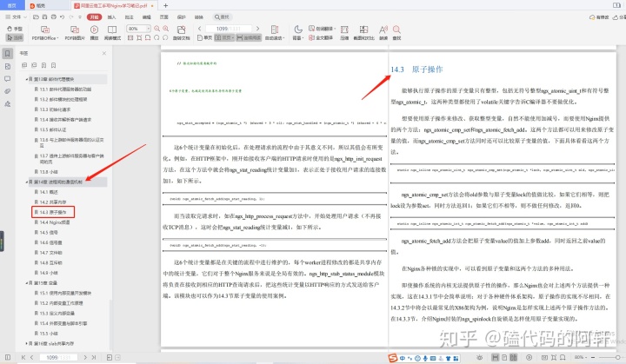626x364 pixels.
Task: Switch to Reading mode (阅读模式)
Action: point(112,33)
